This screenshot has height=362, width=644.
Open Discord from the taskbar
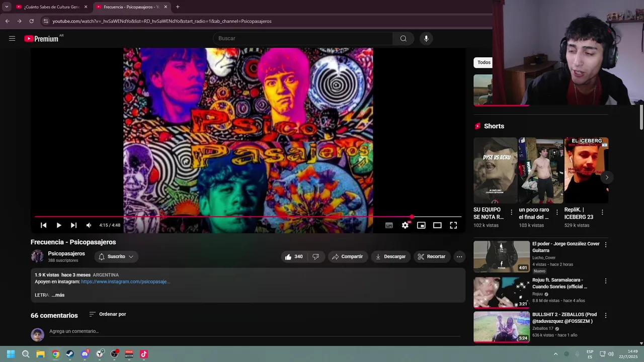click(x=85, y=354)
